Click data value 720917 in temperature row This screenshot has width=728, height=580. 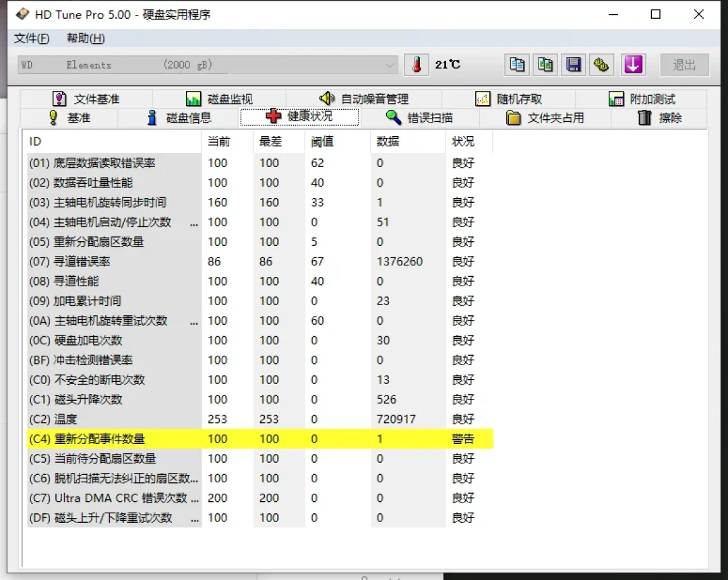(x=396, y=420)
